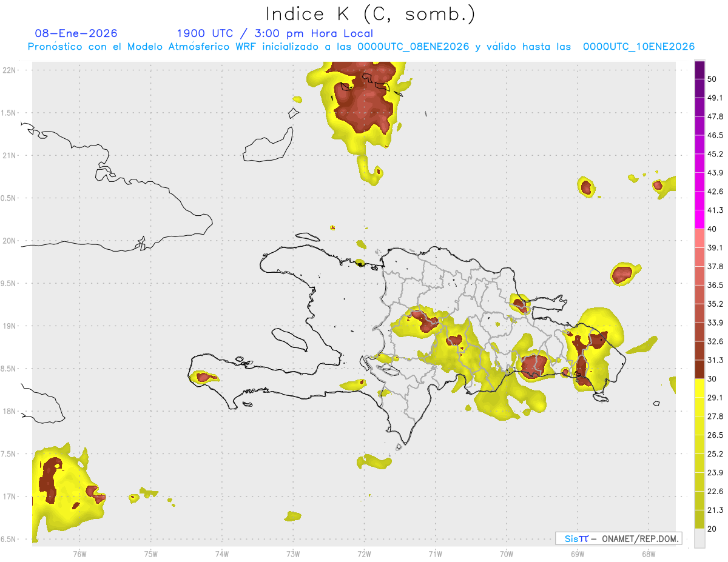728x562 pixels.
Task: Click the colorbar label "36.5"
Action: [715, 285]
